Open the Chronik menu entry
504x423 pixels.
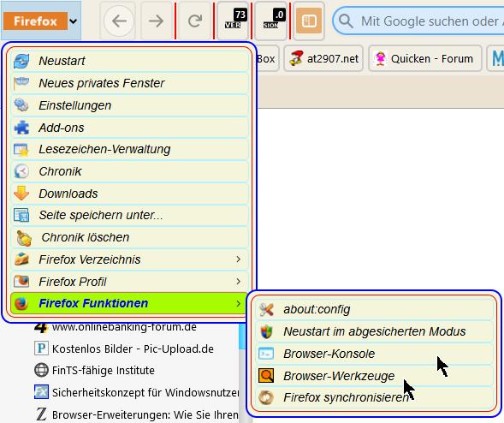[x=130, y=171]
